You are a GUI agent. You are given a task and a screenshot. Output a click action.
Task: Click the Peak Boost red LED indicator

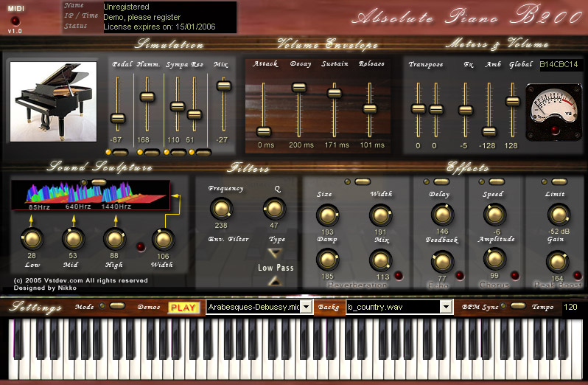pyautogui.click(x=578, y=276)
